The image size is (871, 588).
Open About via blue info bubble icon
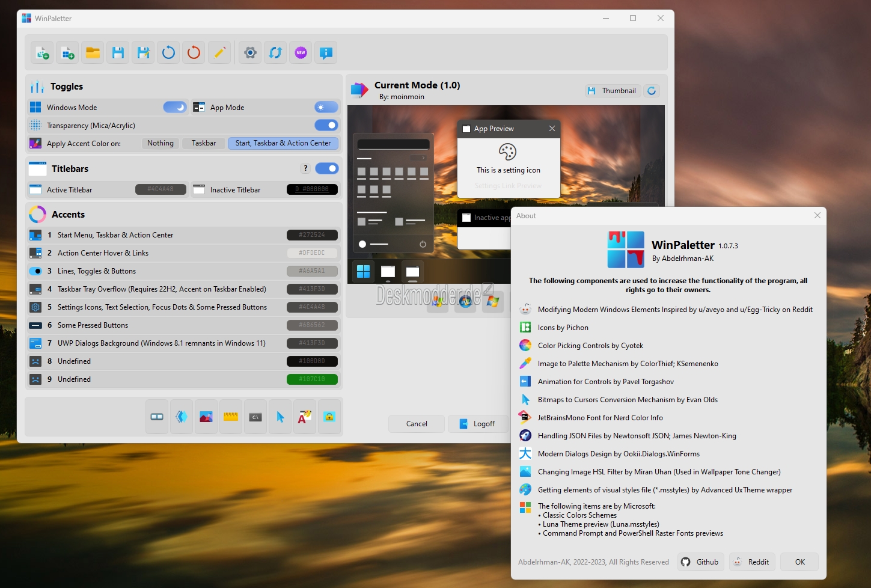click(x=326, y=53)
